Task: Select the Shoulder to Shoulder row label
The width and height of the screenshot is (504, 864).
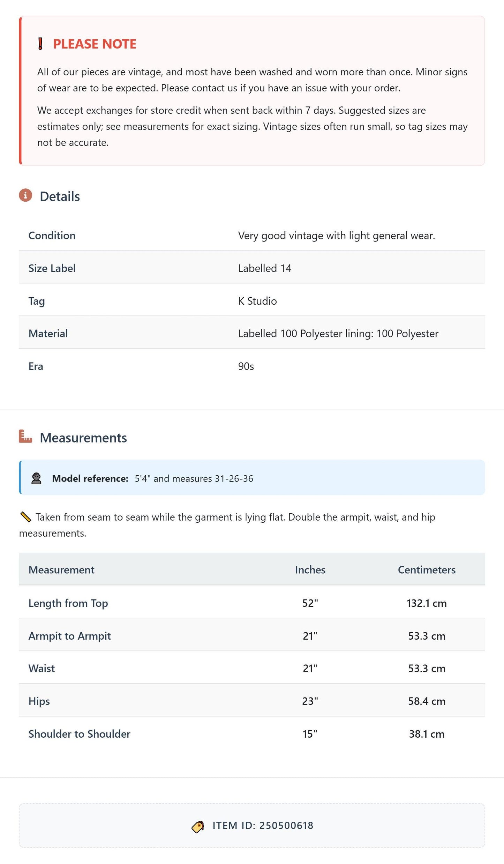Action: click(x=80, y=734)
